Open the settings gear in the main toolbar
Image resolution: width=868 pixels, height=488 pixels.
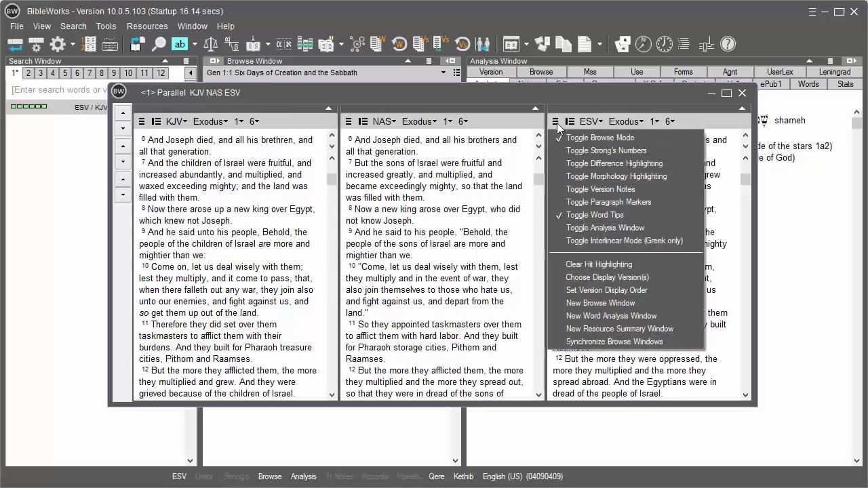[58, 44]
